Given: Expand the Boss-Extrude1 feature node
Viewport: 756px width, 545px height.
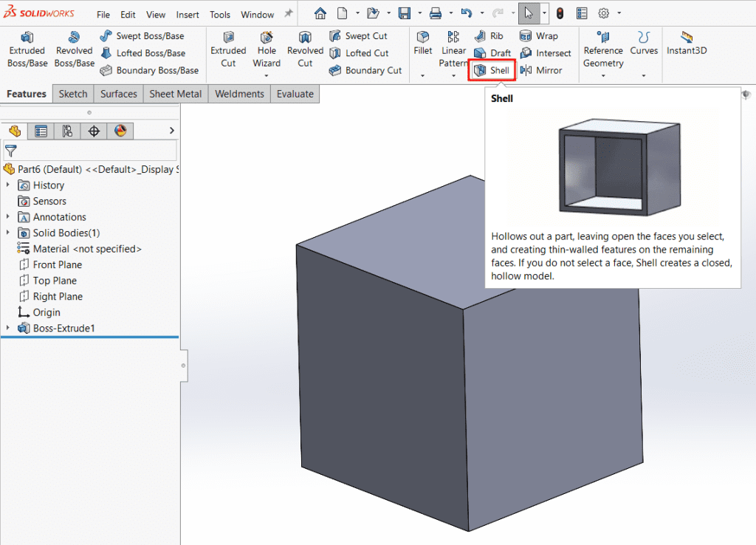Looking at the screenshot, I should click(x=8, y=328).
